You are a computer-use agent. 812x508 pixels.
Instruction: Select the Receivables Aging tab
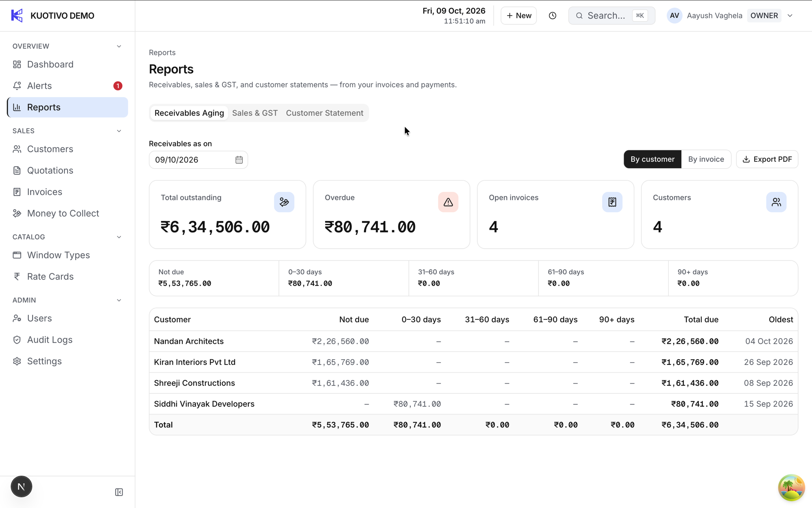coord(189,113)
